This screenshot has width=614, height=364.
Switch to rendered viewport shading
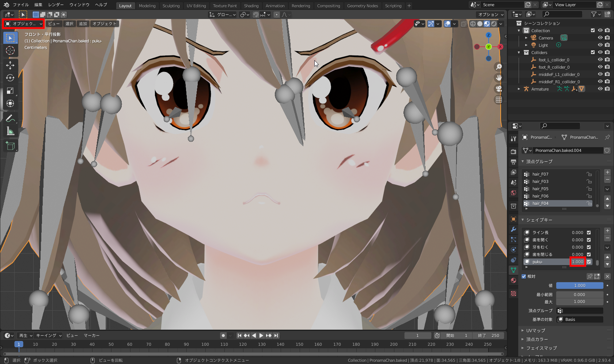pyautogui.click(x=494, y=24)
